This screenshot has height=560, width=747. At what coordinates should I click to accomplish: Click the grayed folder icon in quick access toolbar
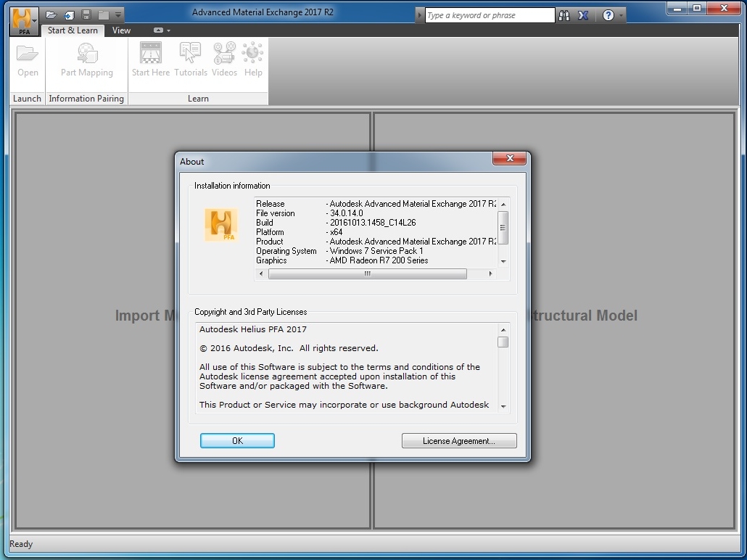104,15
